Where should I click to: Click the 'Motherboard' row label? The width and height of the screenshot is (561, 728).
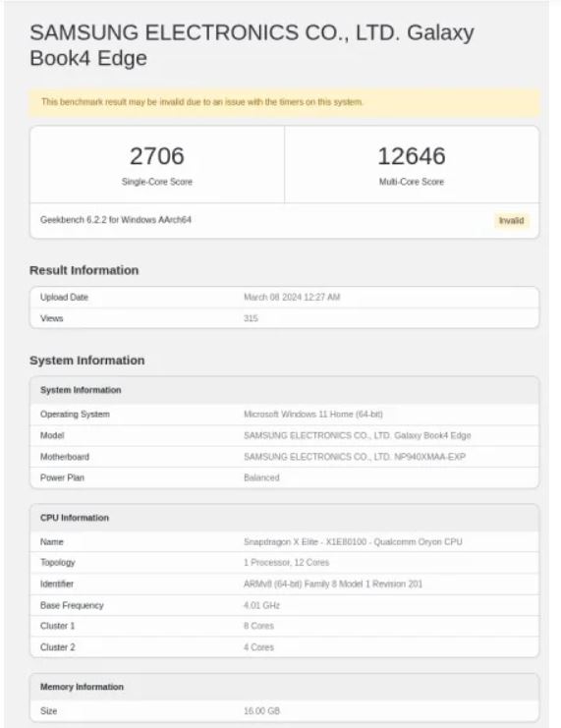[x=65, y=457]
